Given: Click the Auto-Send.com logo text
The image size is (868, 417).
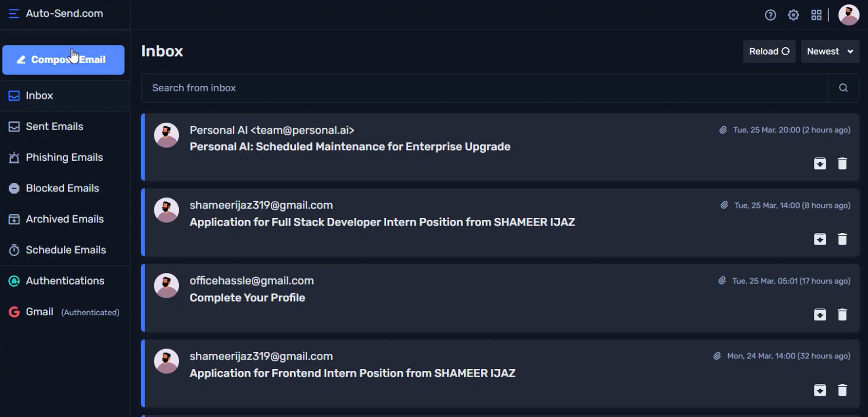Looking at the screenshot, I should 64,14.
